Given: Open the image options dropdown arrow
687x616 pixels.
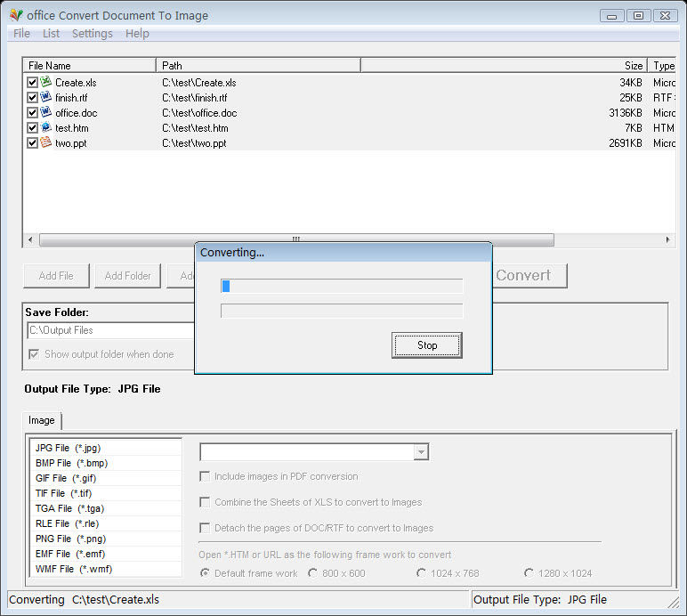Looking at the screenshot, I should [x=421, y=452].
